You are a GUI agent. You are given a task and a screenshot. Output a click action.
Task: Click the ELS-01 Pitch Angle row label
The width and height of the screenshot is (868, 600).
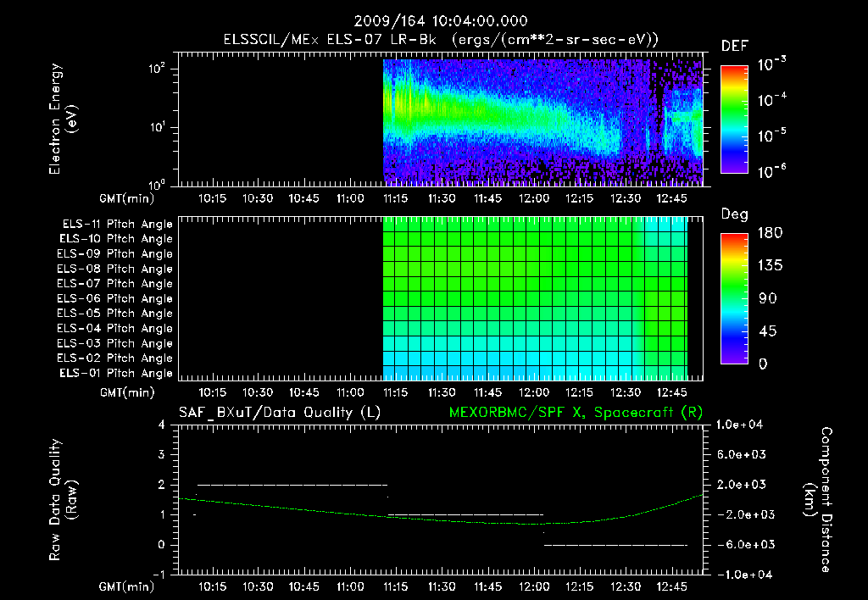click(x=116, y=374)
